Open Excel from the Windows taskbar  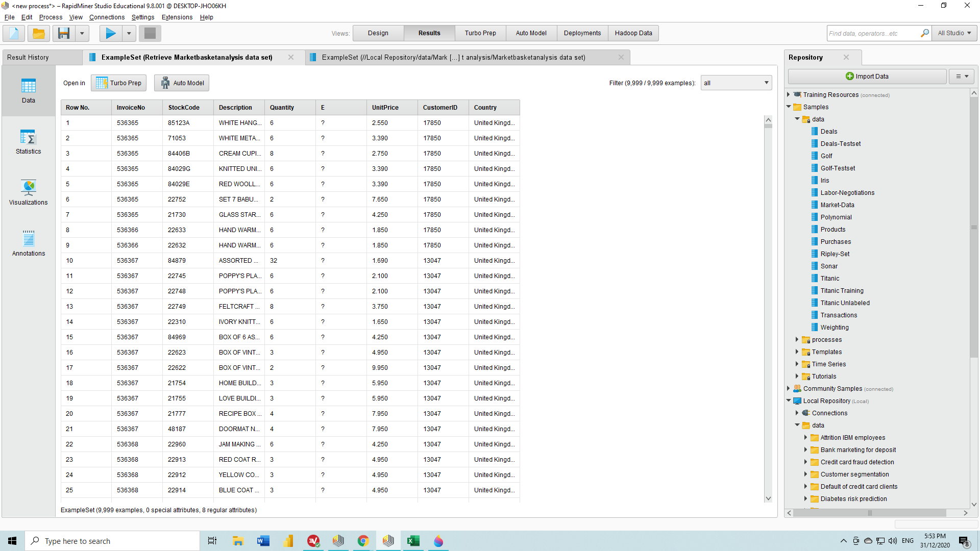[x=413, y=541]
